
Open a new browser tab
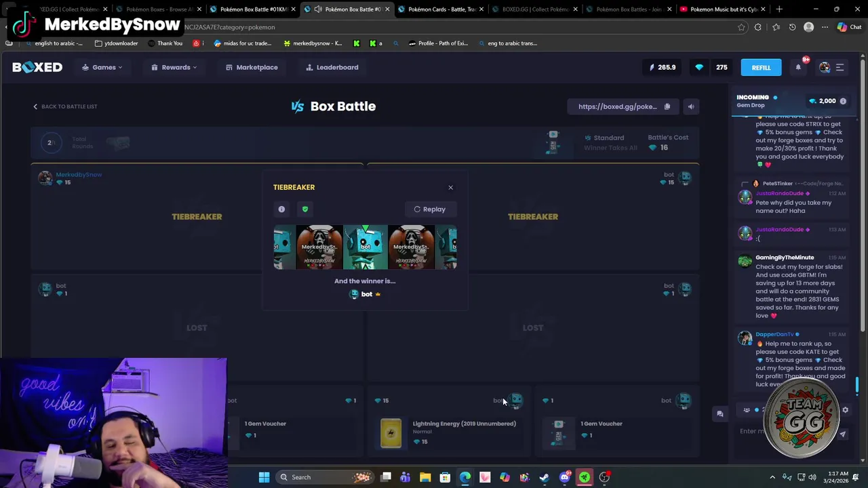[x=779, y=9]
